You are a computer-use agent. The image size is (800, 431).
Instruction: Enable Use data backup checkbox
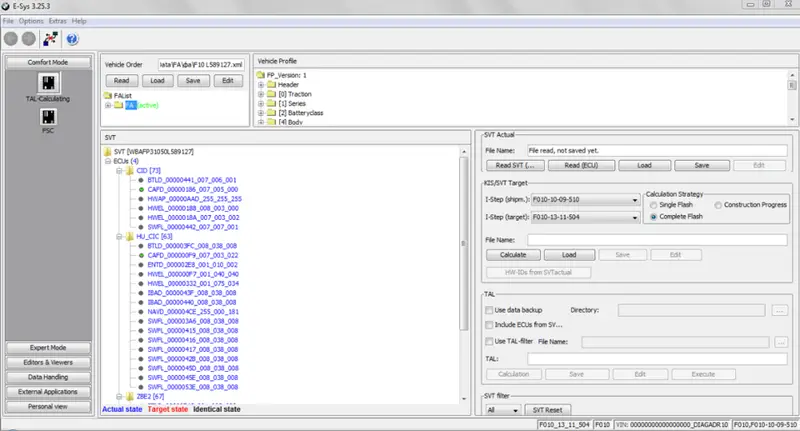[x=489, y=310]
